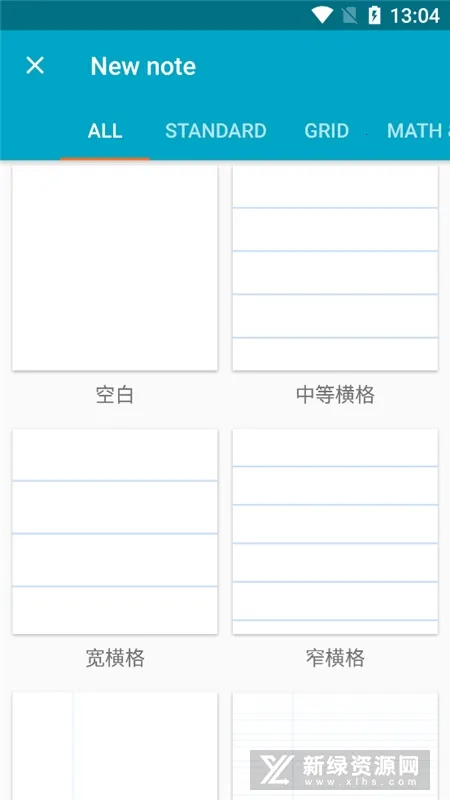Tap the 空白 label text
Viewport: 450px width, 800px height.
115,395
